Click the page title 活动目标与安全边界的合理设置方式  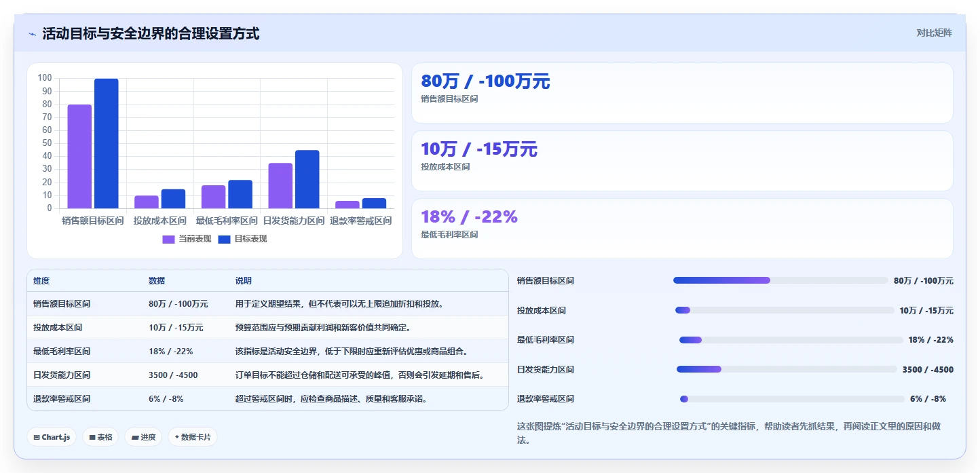pos(151,33)
